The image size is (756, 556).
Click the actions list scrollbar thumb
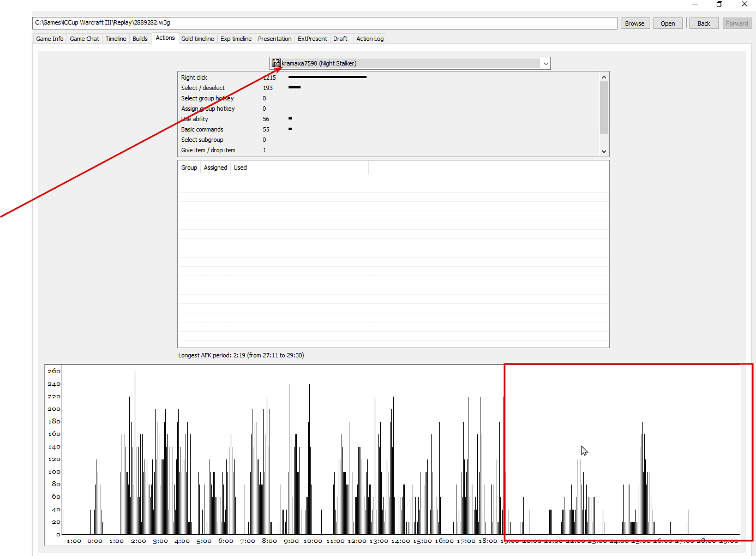604,107
